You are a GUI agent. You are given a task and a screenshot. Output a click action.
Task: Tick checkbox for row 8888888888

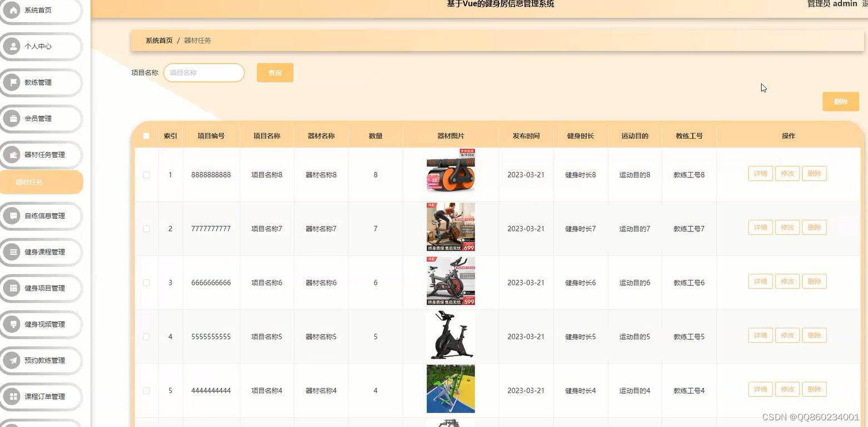point(146,175)
